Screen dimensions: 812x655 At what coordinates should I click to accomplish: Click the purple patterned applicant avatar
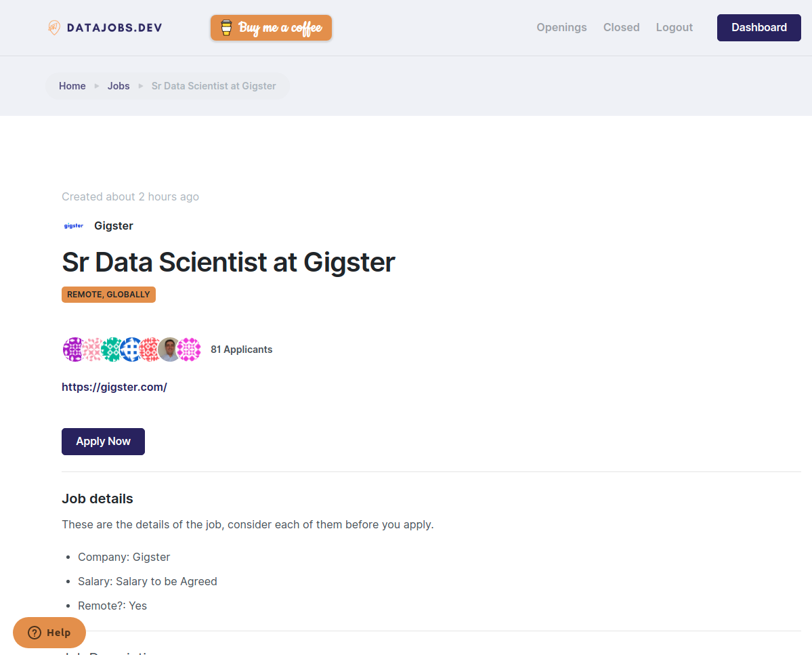tap(74, 350)
